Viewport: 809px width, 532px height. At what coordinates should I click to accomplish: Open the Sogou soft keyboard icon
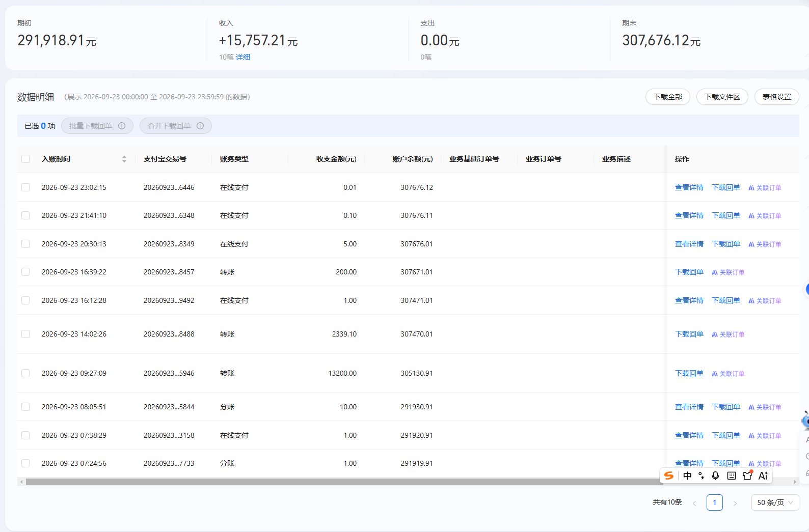pyautogui.click(x=732, y=475)
